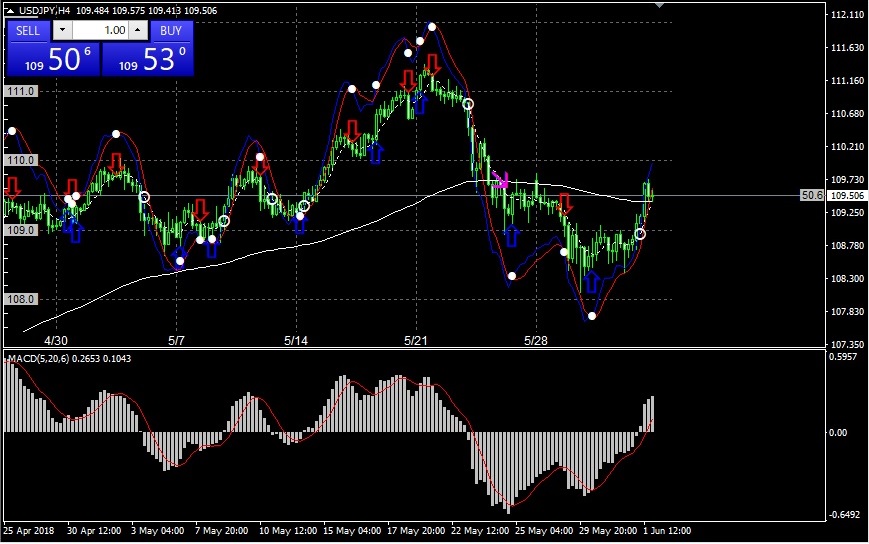Click the chart shift triangle marker at top

click(660, 5)
